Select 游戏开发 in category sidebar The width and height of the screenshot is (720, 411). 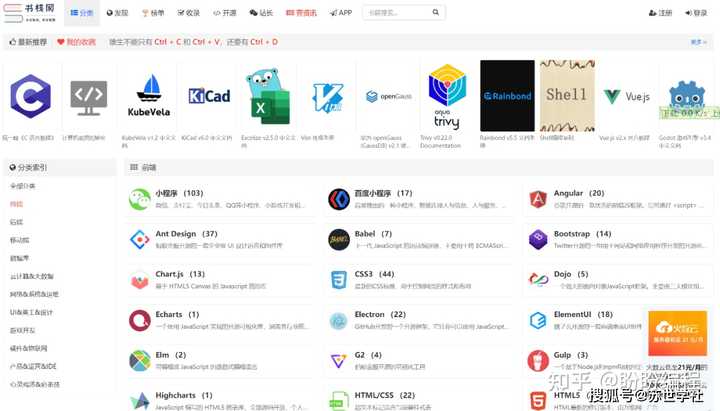click(x=22, y=330)
